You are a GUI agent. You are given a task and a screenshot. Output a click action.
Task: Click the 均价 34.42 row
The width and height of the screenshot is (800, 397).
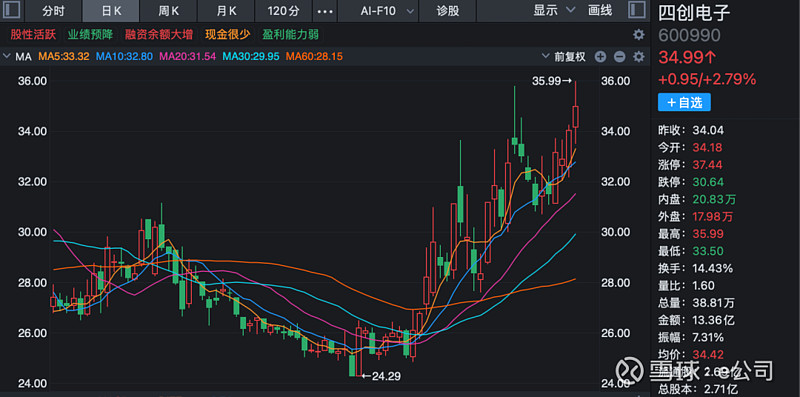click(x=691, y=355)
